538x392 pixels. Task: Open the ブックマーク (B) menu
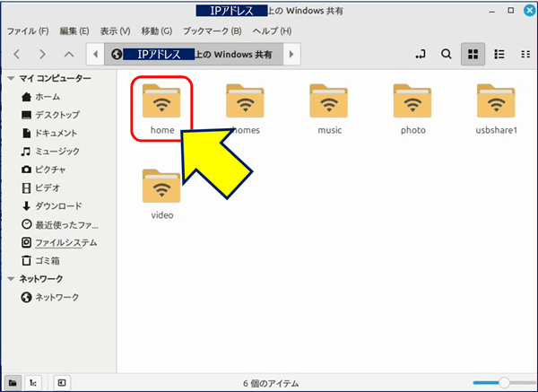(212, 30)
